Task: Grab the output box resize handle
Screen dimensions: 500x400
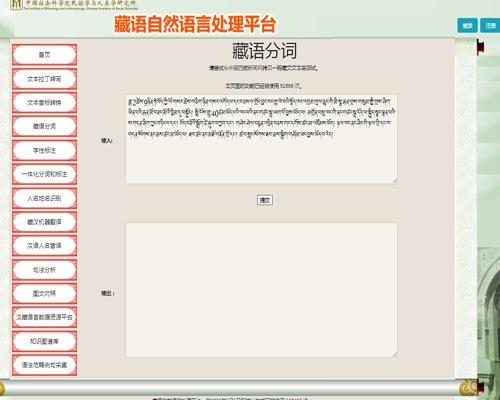Action: coord(395,354)
